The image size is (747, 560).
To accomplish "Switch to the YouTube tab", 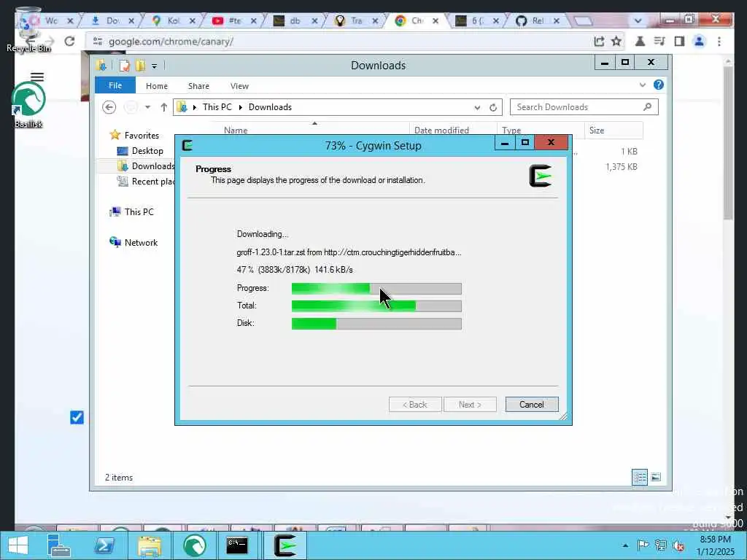I will click(x=233, y=20).
